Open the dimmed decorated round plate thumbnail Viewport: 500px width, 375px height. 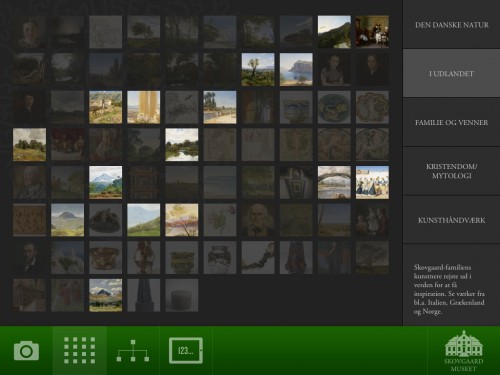(334, 107)
